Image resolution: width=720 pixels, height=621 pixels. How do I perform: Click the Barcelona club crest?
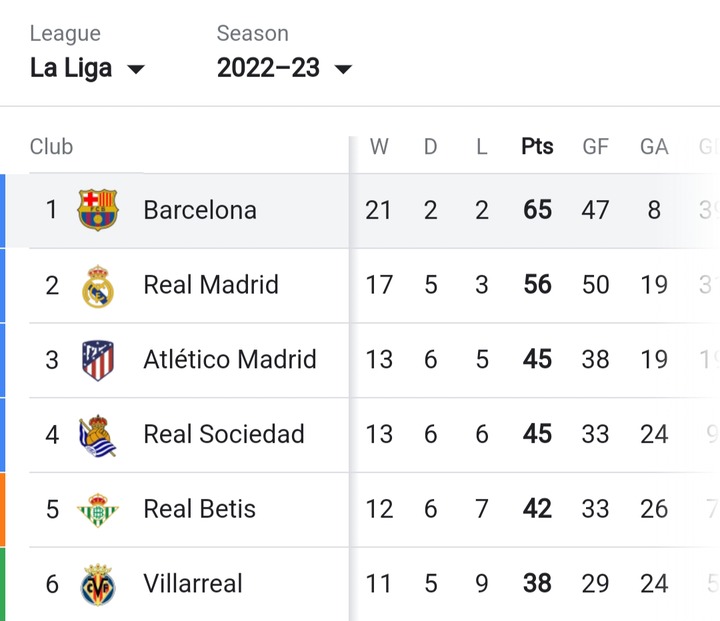click(98, 210)
